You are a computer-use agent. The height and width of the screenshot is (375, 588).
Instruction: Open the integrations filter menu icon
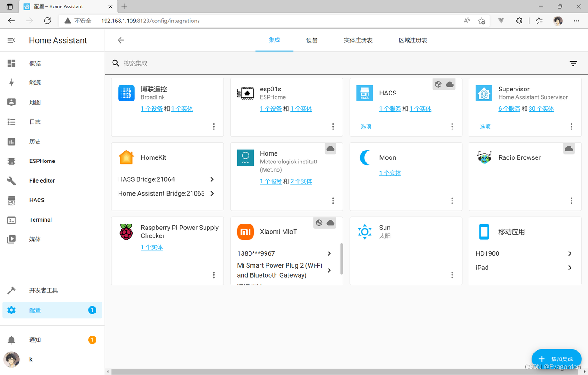coord(573,63)
